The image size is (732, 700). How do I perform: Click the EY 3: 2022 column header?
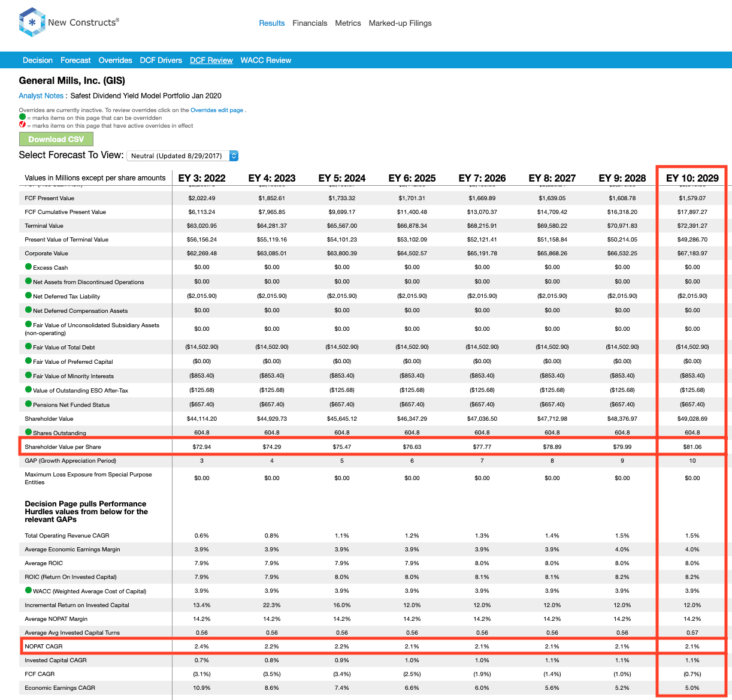click(202, 178)
